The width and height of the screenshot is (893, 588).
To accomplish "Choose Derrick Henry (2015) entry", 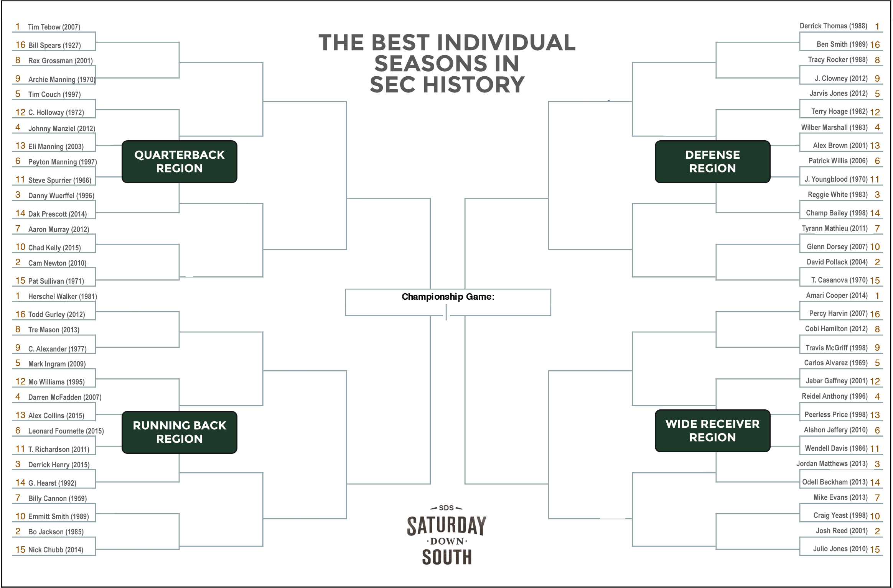I will point(59,465).
